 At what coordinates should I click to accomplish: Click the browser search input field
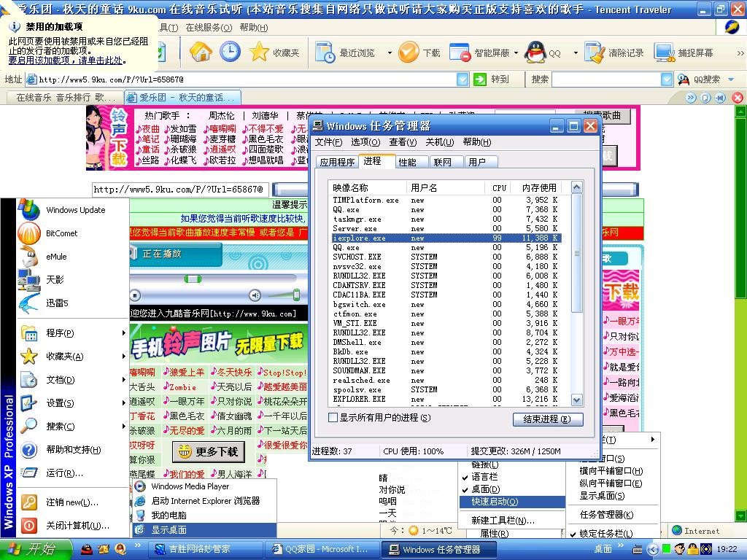click(x=606, y=79)
